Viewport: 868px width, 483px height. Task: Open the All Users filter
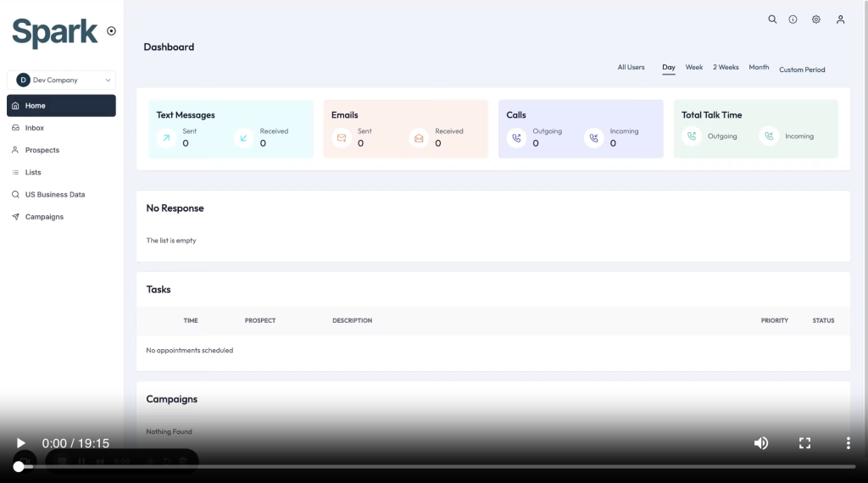(631, 67)
